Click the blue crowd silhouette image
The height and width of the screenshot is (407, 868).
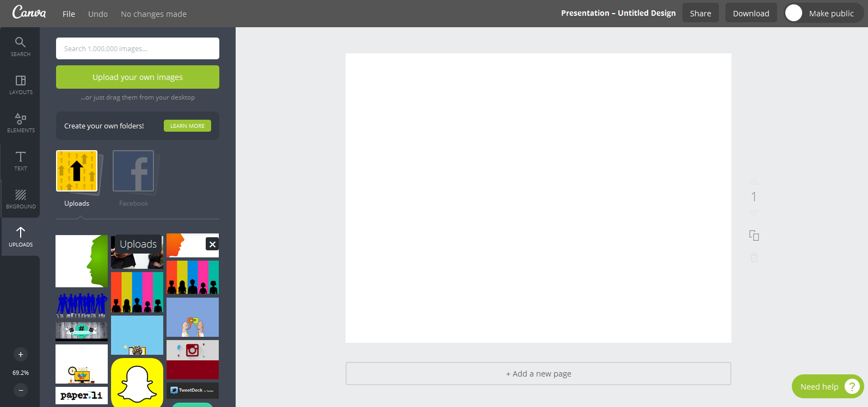tap(82, 304)
